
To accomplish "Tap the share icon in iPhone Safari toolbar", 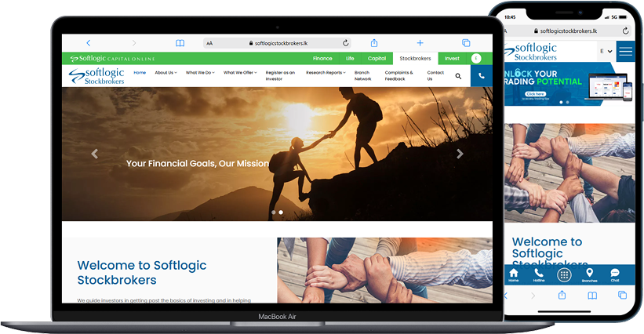I will point(562,295).
